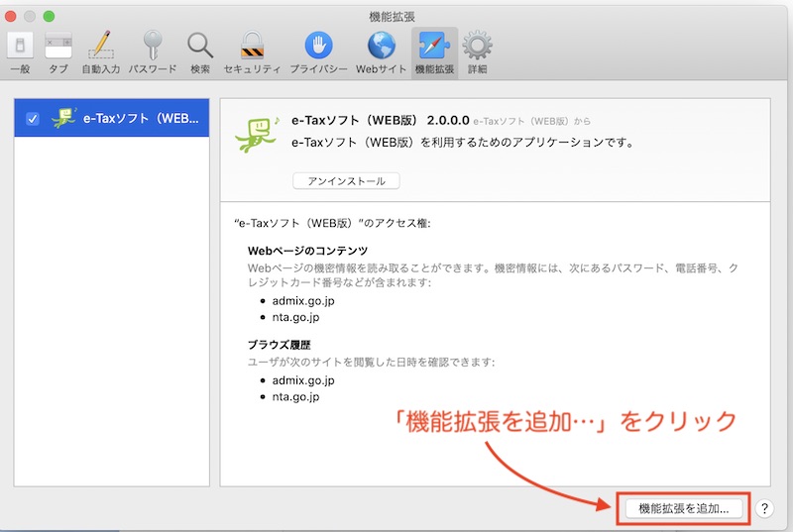Open the セキュリティ padlock preferences pane

[x=252, y=53]
